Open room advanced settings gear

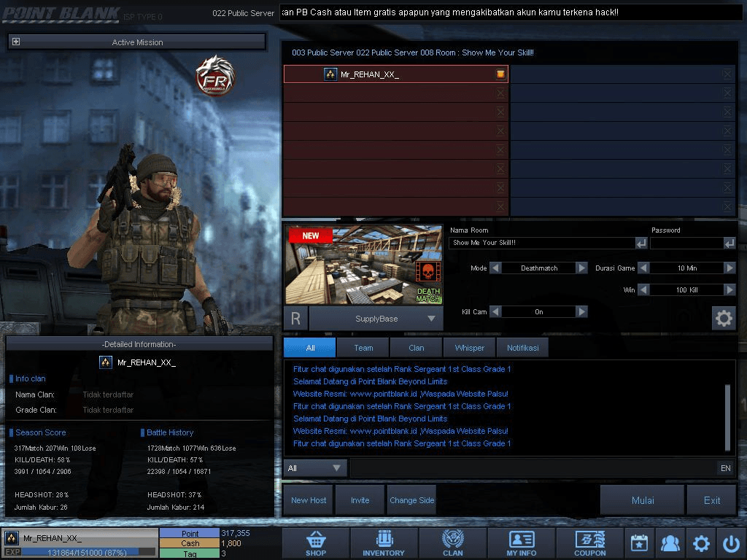[723, 318]
